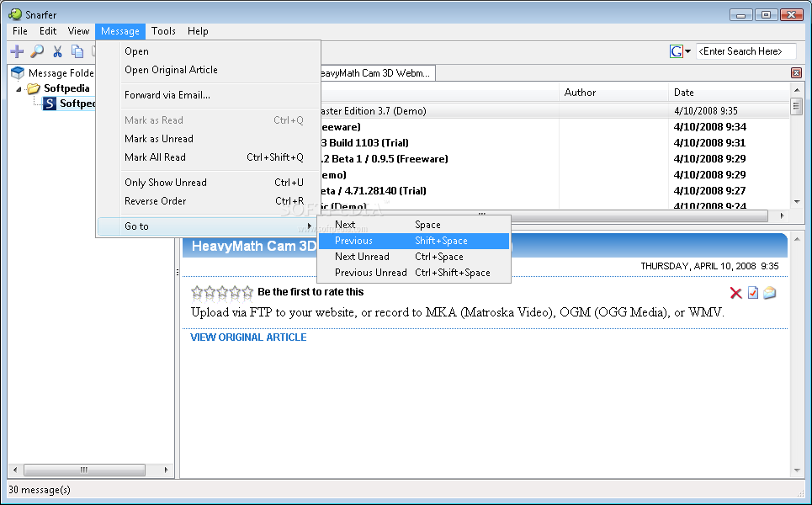
Task: Choose Open from the Message menu
Action: coord(209,51)
